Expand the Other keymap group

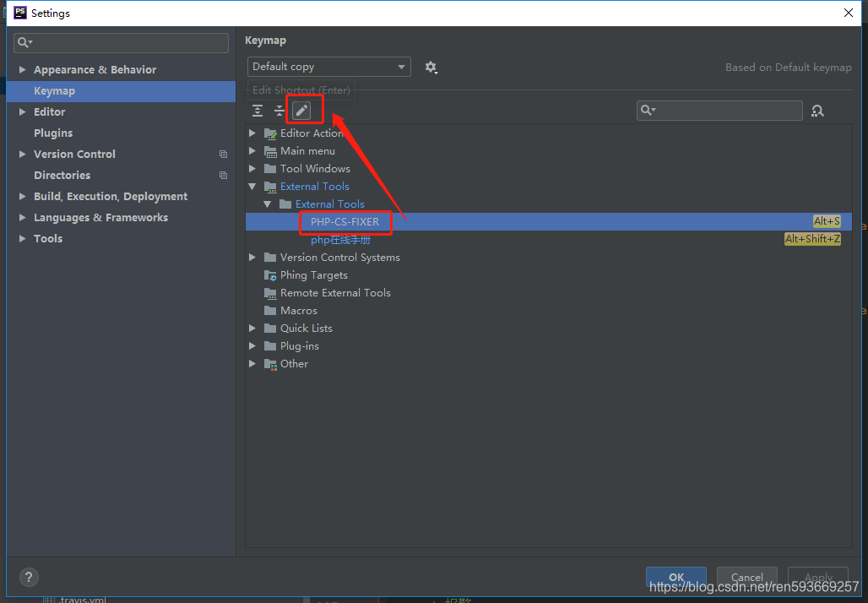pyautogui.click(x=252, y=363)
